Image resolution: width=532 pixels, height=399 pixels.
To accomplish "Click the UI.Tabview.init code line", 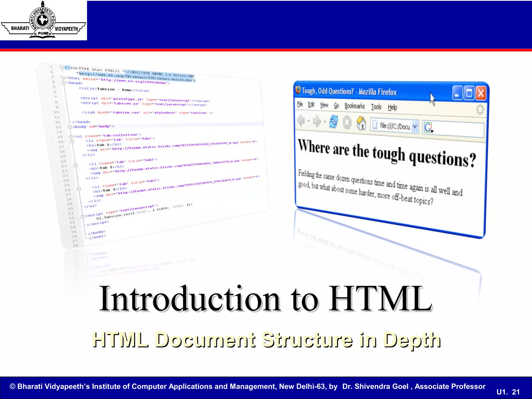I will point(144,211).
